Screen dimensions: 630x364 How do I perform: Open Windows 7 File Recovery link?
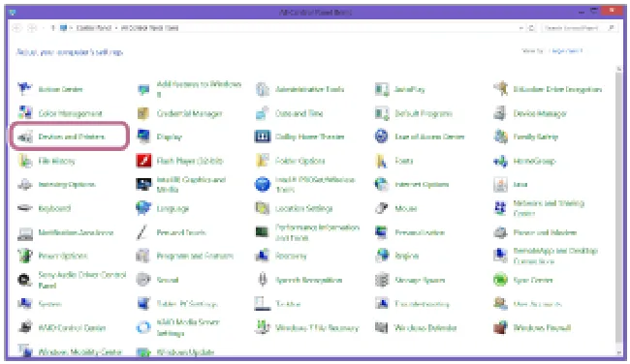point(317,328)
